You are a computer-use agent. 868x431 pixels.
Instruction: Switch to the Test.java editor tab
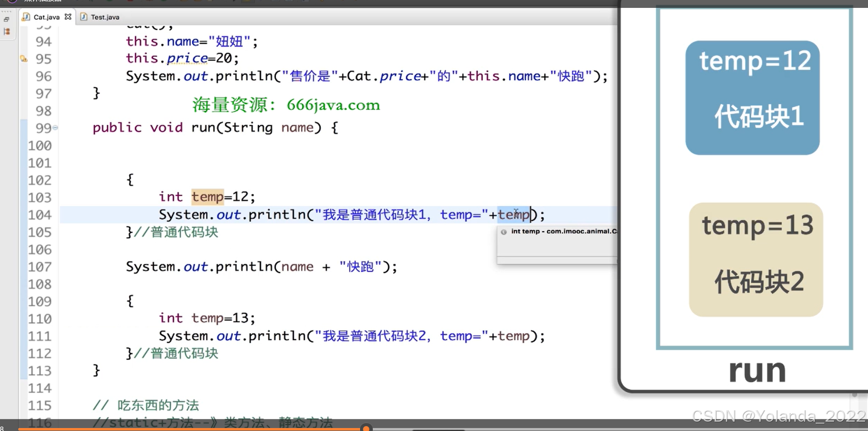100,17
